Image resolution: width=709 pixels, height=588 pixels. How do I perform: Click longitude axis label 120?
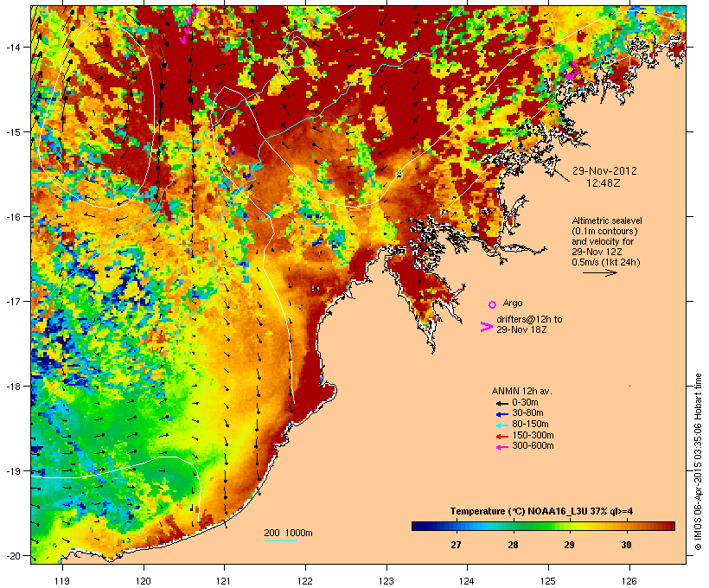point(144,581)
